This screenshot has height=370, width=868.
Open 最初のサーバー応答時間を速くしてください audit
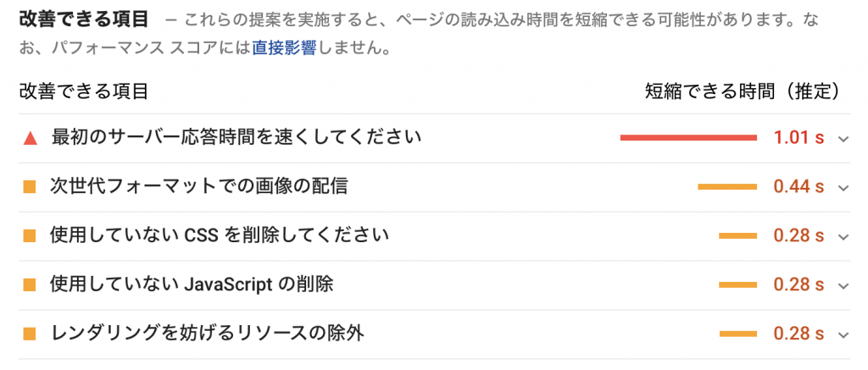tap(236, 137)
